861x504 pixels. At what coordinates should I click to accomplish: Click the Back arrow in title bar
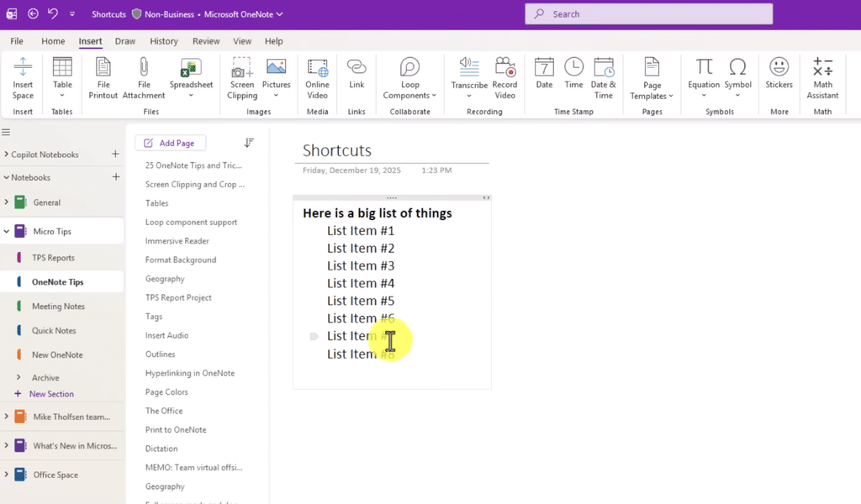tap(33, 13)
